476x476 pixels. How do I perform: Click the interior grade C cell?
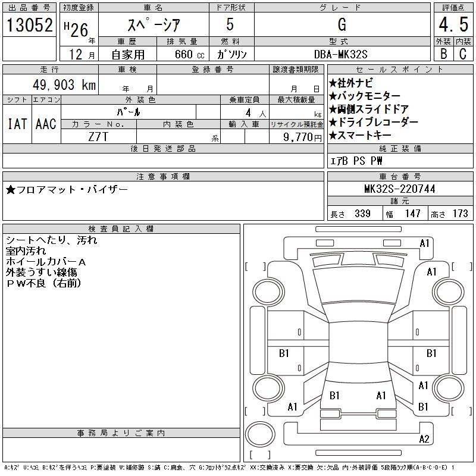pos(463,54)
